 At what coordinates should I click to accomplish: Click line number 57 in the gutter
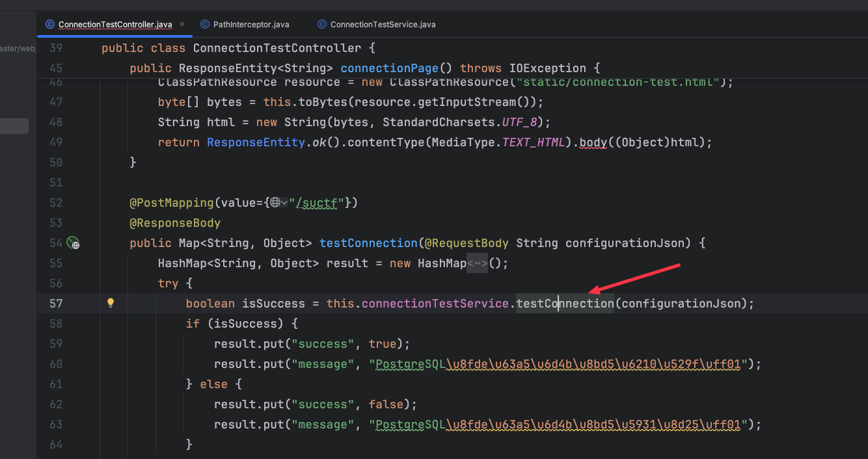click(x=56, y=304)
